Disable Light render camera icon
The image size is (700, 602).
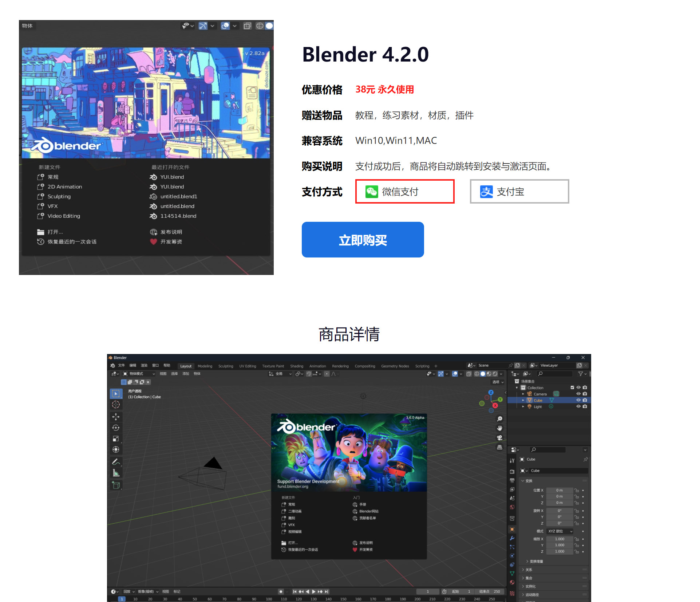pyautogui.click(x=585, y=406)
